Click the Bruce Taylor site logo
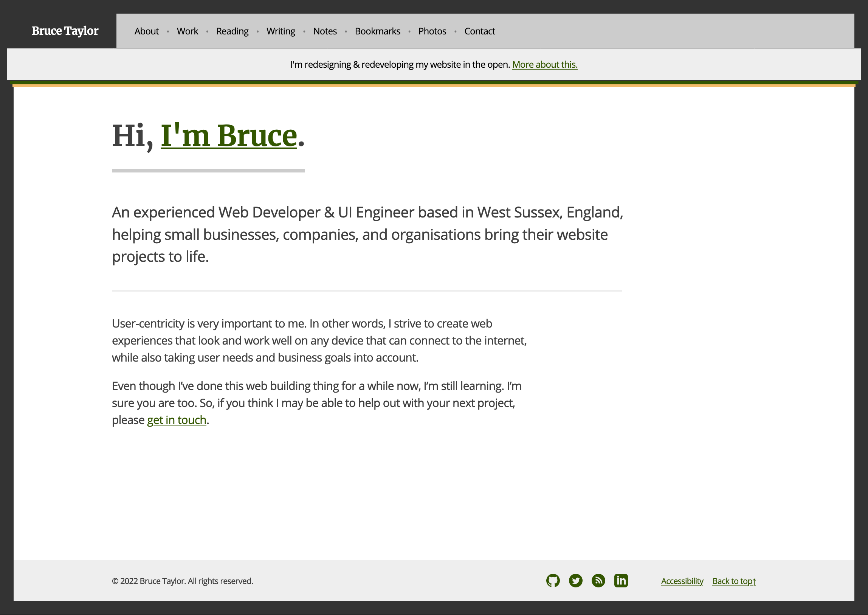 pyautogui.click(x=65, y=31)
